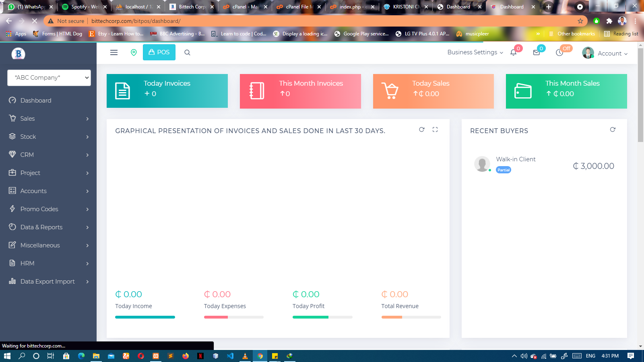Click the green location pin icon
The width and height of the screenshot is (644, 362).
[134, 53]
